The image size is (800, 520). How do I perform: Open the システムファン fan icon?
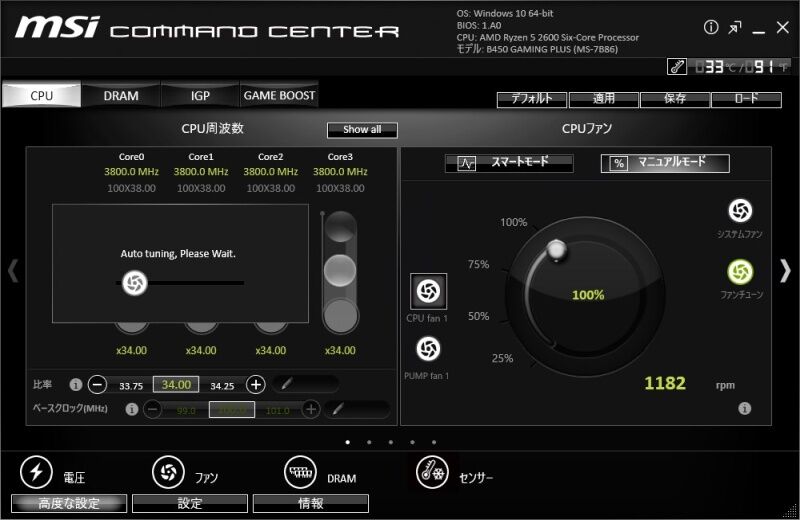coord(740,211)
